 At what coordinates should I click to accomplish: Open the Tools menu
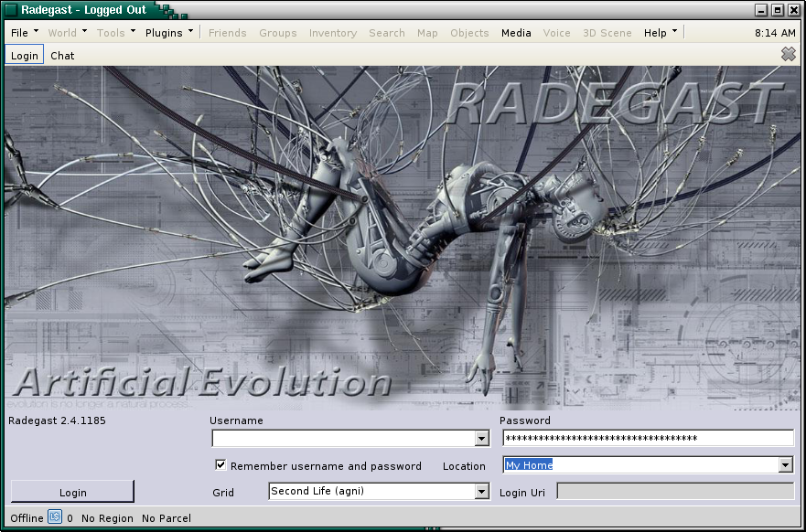[116, 33]
